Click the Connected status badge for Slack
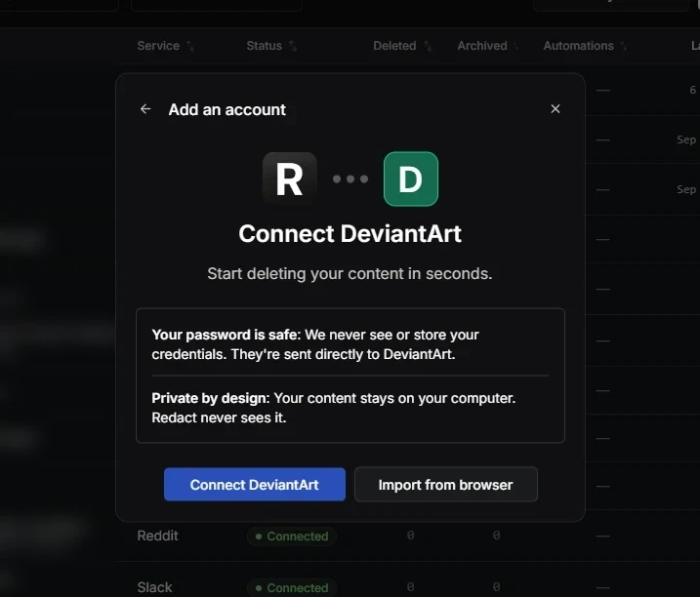The height and width of the screenshot is (597, 700). pyautogui.click(x=292, y=587)
